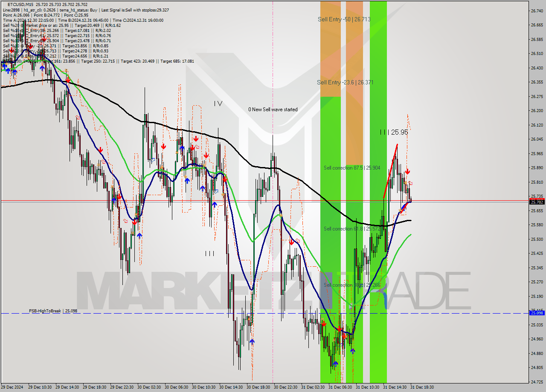Click the '30 Dec 06:30' time axis label
546x392 pixels.
176,387
